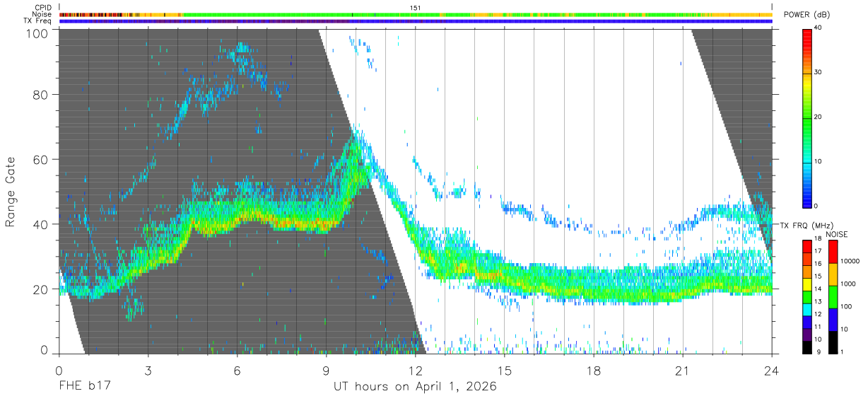Click the Noise strip label

42,14
